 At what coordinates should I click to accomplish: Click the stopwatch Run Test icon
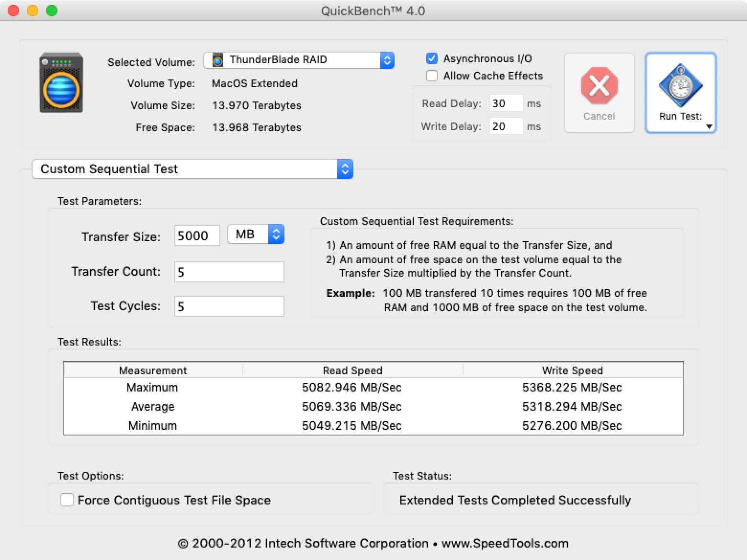coord(680,86)
